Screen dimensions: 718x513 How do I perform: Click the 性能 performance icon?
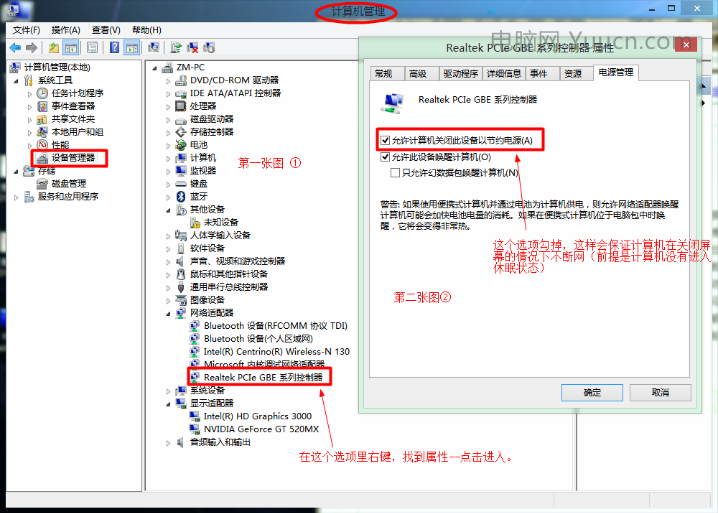[42, 145]
